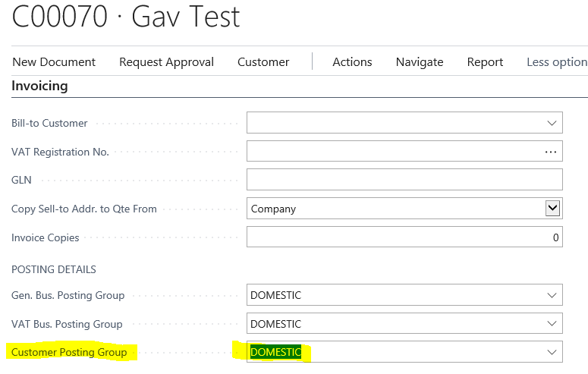Select the Customer menu item
This screenshot has width=588, height=374.
(x=263, y=62)
